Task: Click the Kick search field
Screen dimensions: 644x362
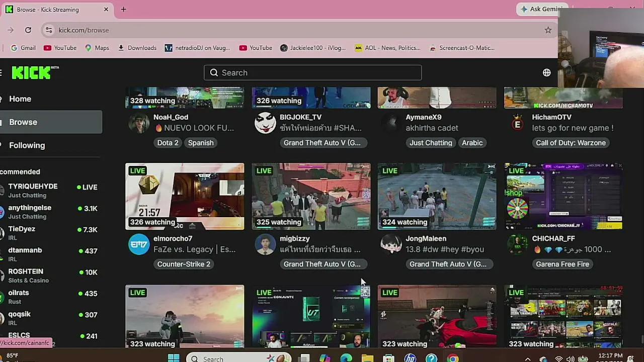Action: pyautogui.click(x=312, y=72)
